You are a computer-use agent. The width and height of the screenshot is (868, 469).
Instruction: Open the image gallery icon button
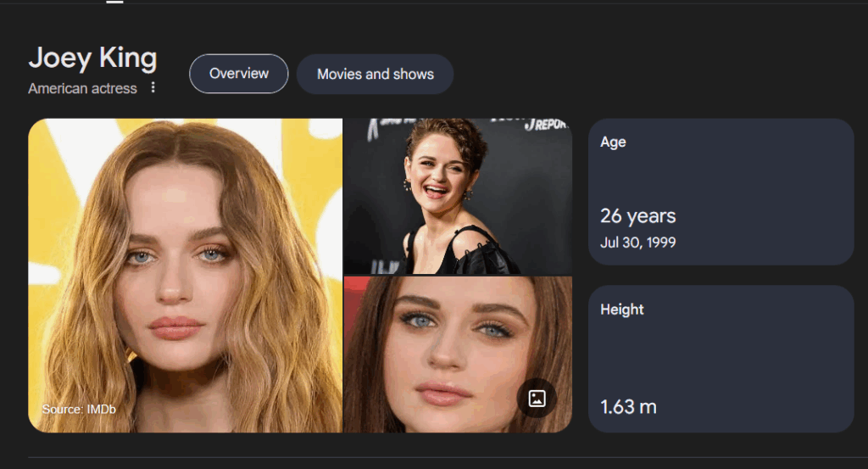pos(537,398)
